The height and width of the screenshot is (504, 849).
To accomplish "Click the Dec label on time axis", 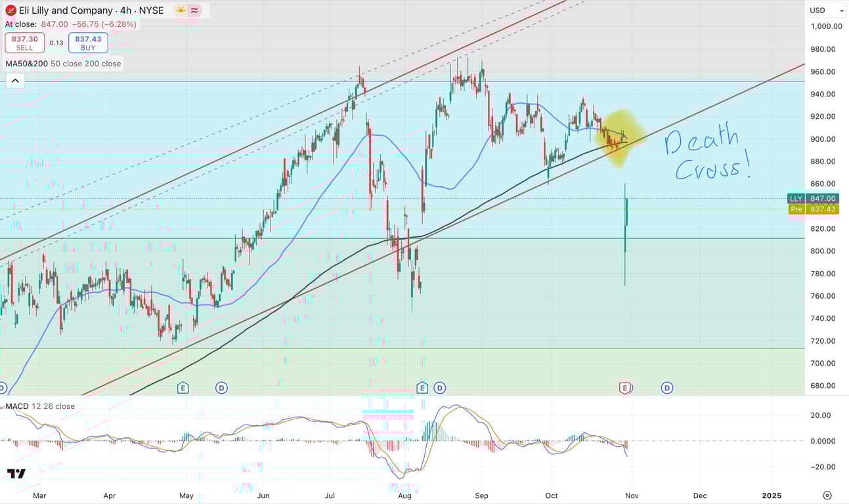I will click(700, 495).
